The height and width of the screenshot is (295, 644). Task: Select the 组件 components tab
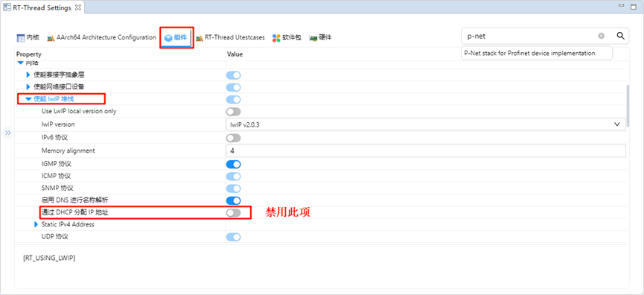(176, 38)
